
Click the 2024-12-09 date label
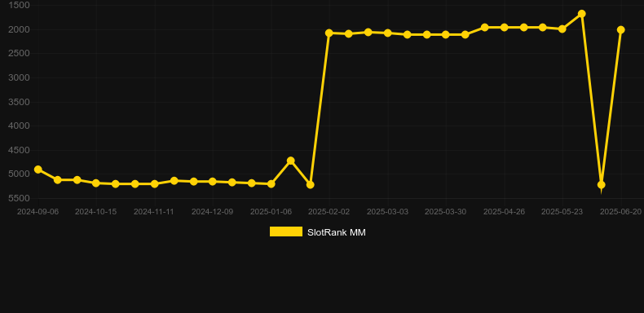[x=212, y=212]
